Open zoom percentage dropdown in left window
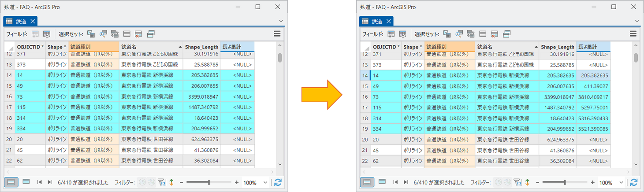Screen dimensions: 644x192 coord(265,182)
